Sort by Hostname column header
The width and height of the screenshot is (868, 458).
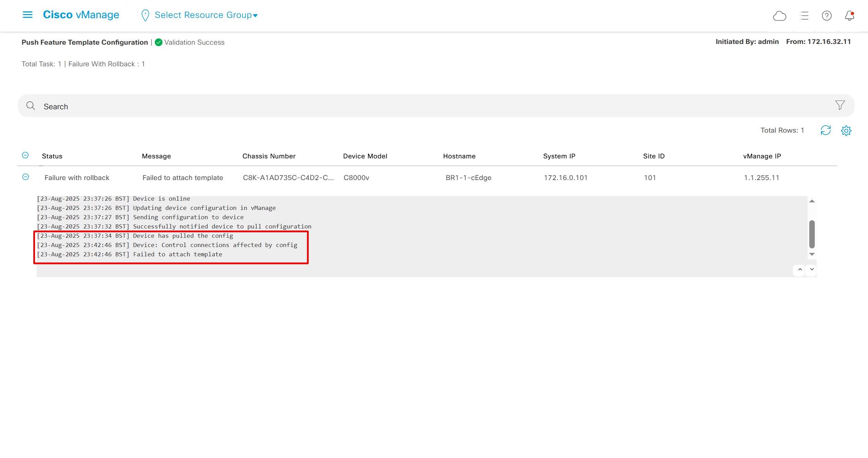click(459, 156)
